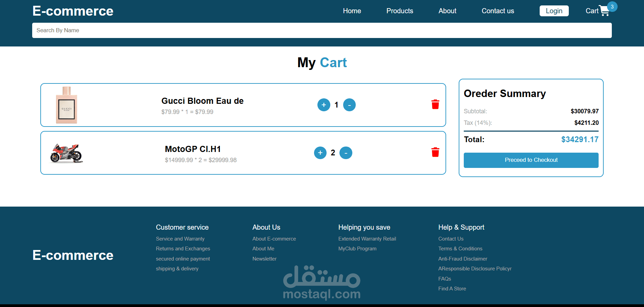Click the E-commerce logo in header
Viewport: 644px width, 307px height.
73,11
